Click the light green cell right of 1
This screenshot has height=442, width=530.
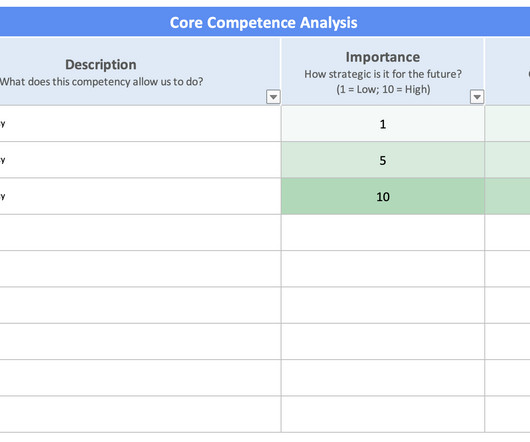pos(508,124)
